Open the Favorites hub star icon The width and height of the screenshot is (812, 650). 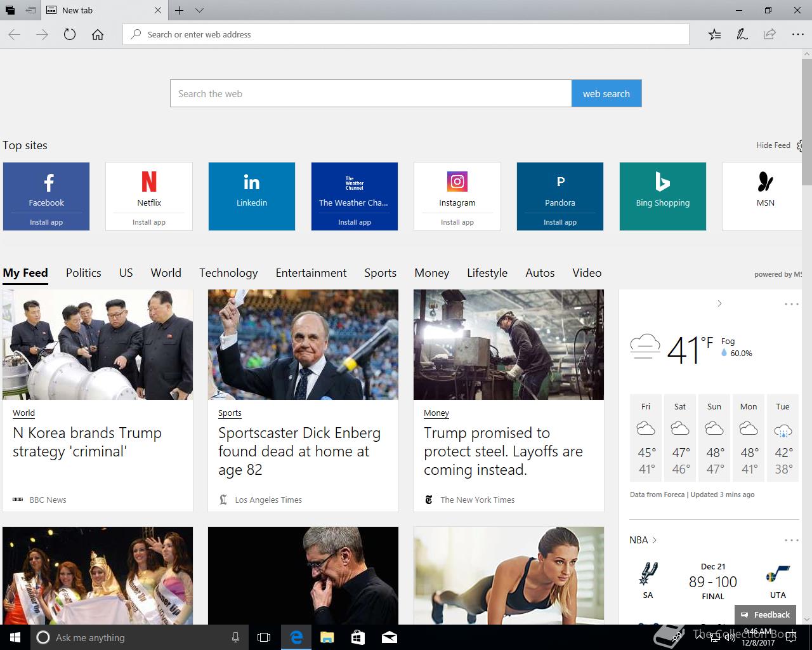[x=714, y=34]
